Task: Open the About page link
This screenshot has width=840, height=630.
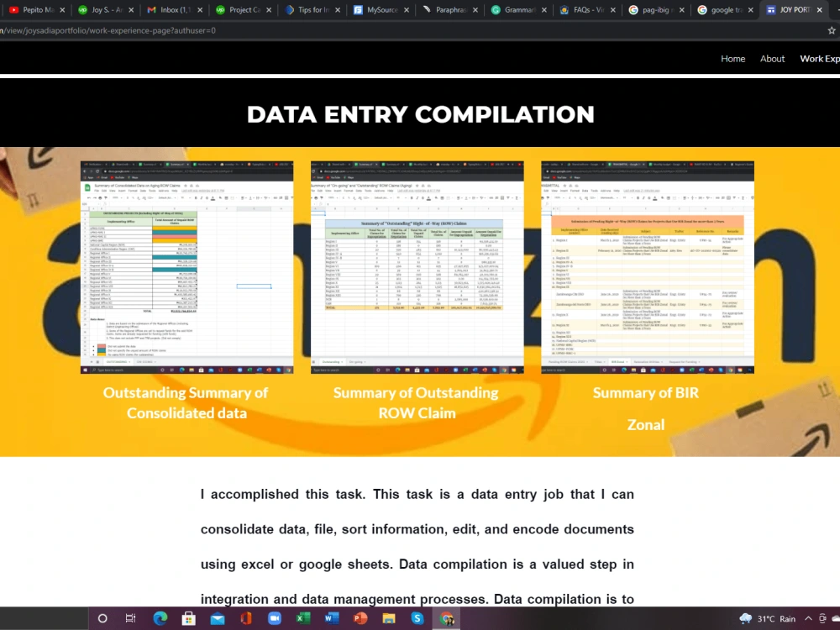Action: (772, 59)
